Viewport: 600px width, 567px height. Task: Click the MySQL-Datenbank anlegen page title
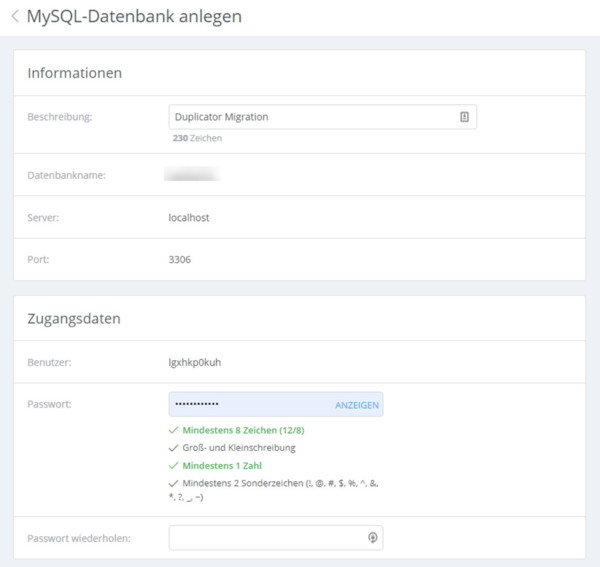pyautogui.click(x=134, y=16)
